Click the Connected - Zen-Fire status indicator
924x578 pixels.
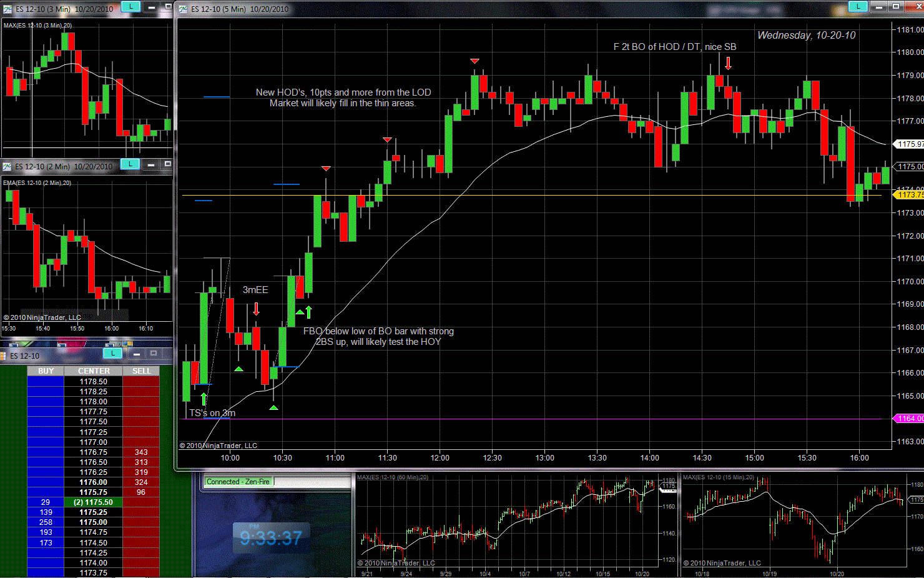coord(238,482)
